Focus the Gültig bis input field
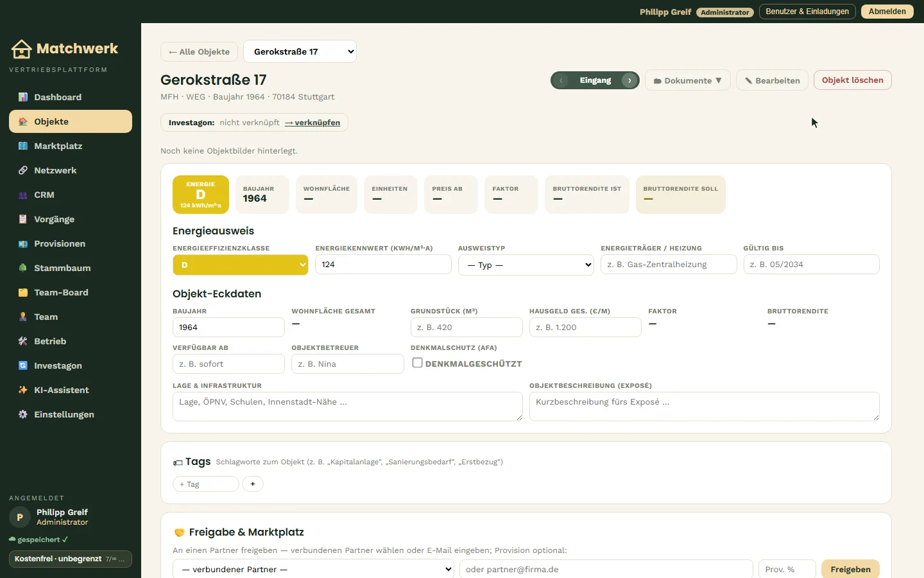The image size is (924, 578). [811, 265]
